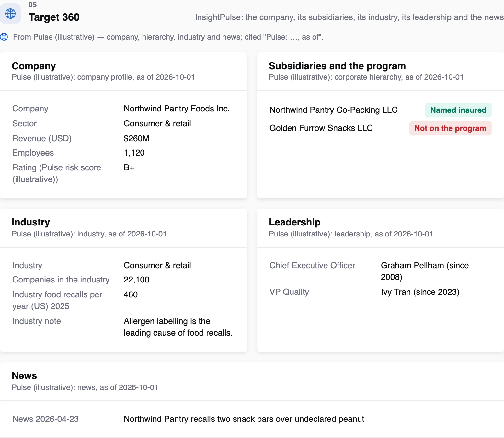
Task: Click the globe icon beside Target 360
Action: 10,14
